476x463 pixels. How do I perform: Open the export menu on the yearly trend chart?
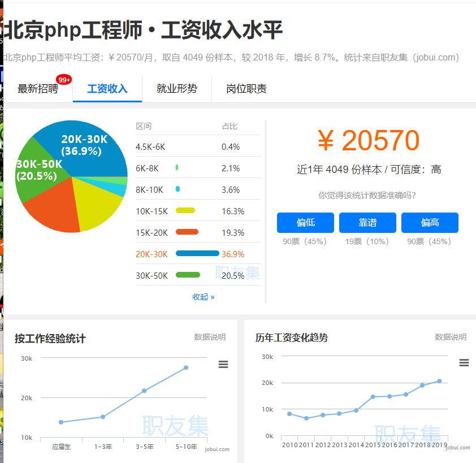[x=464, y=363]
